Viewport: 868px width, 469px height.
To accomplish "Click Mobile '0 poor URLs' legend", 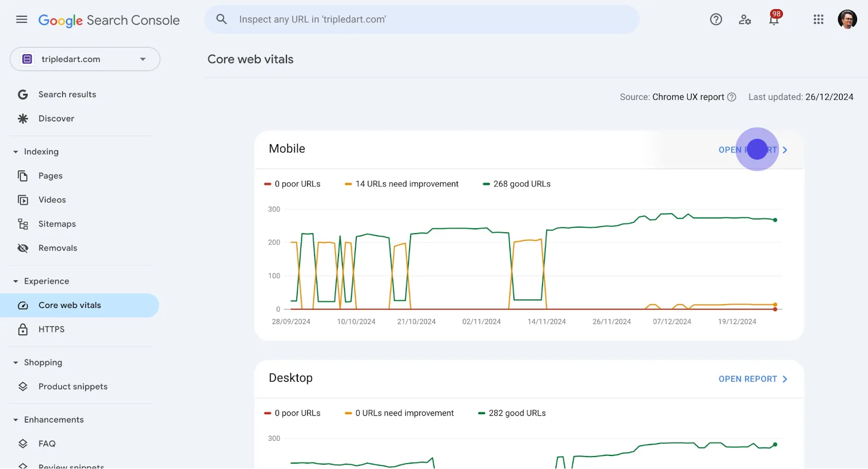I will (x=292, y=184).
